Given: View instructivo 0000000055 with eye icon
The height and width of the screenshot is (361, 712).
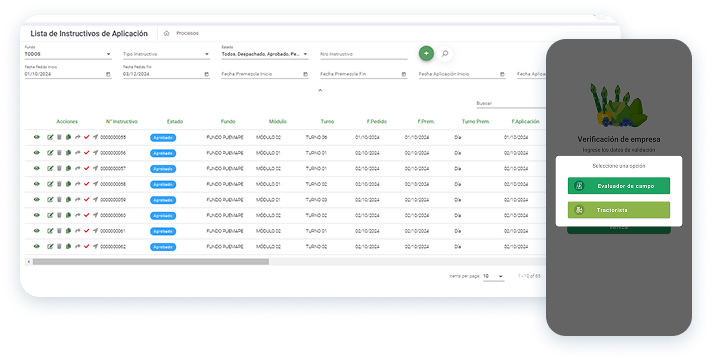Looking at the screenshot, I should point(37,137).
